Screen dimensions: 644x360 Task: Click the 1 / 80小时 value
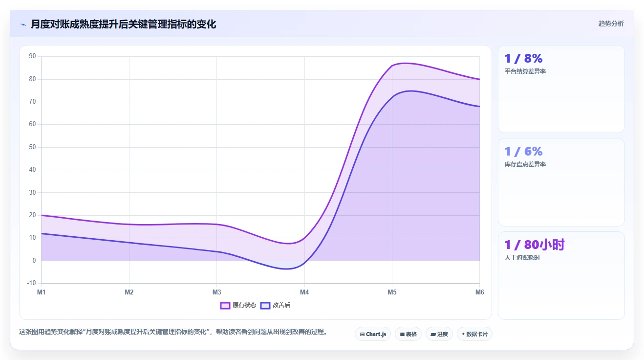click(x=535, y=245)
